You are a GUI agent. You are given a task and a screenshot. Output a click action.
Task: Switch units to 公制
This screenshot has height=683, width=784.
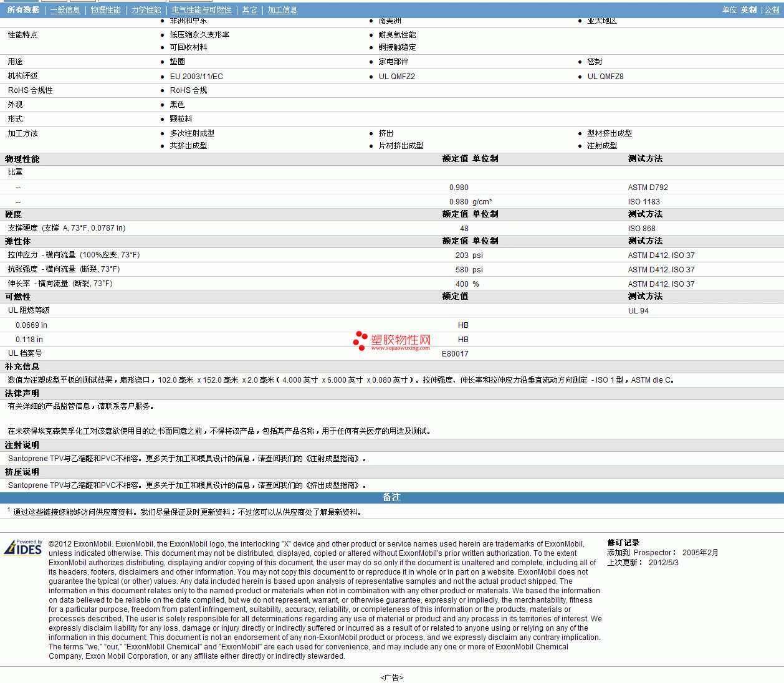coord(772,10)
